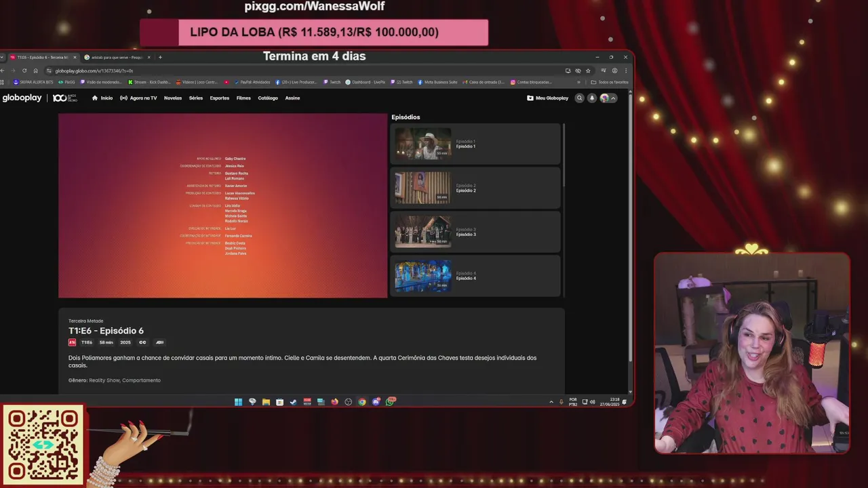Image resolution: width=868 pixels, height=488 pixels.
Task: Click the browser home icon
Action: pyautogui.click(x=35, y=70)
